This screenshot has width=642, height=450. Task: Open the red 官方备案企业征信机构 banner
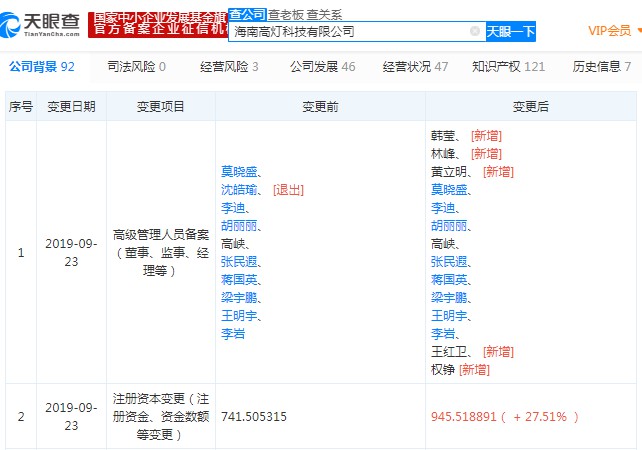(158, 25)
